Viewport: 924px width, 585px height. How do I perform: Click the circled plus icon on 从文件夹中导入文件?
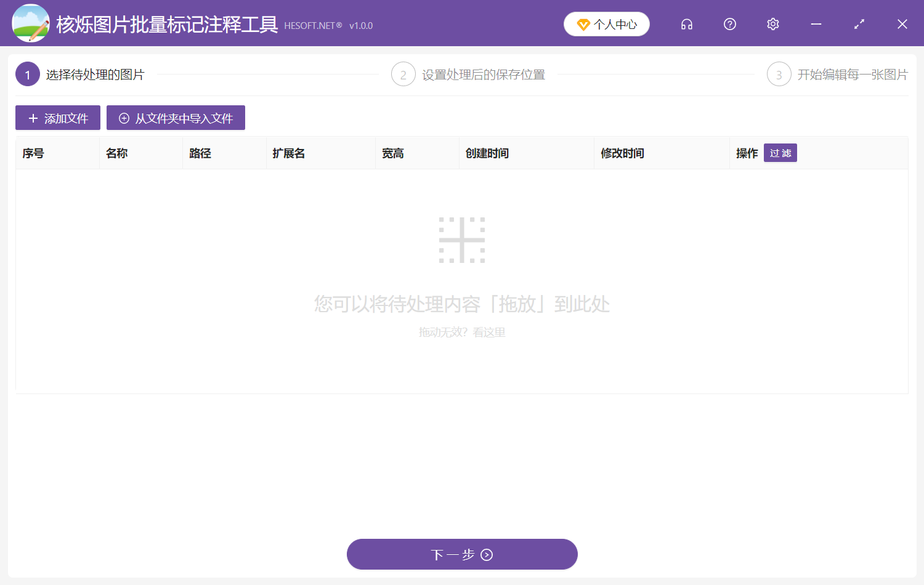pyautogui.click(x=123, y=118)
